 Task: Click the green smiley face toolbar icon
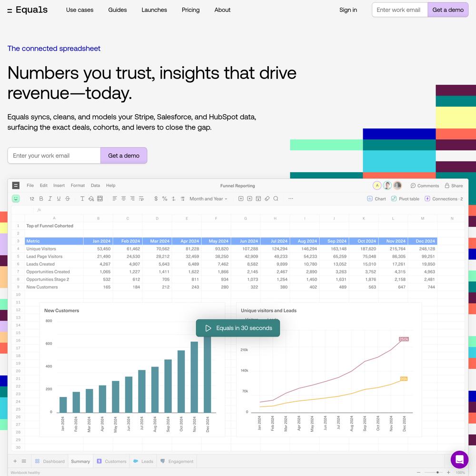click(x=16, y=198)
